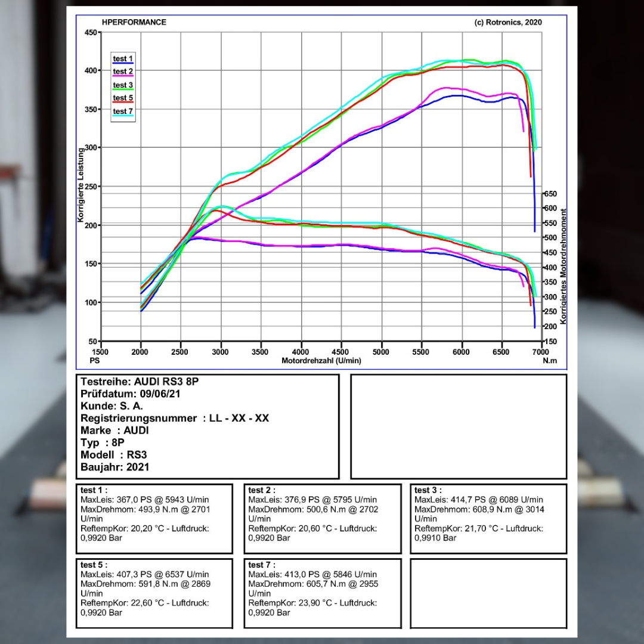This screenshot has width=644, height=644.
Task: Select the cyan "test 7" legend entry
Action: 123,112
